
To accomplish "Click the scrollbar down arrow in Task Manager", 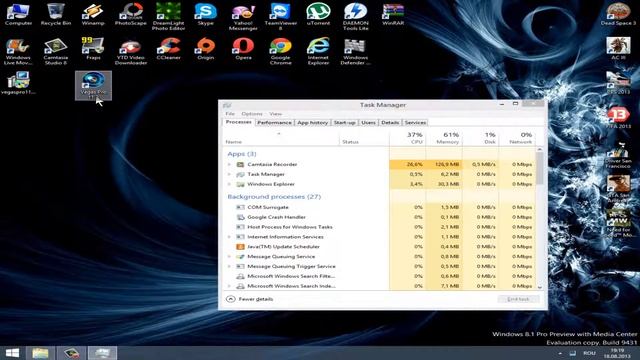I will (540, 287).
